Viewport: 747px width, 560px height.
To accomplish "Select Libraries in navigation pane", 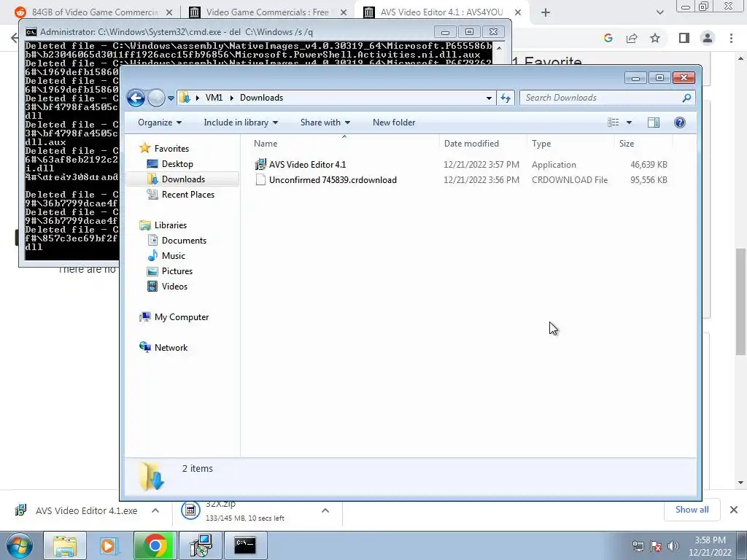I will coord(171,225).
